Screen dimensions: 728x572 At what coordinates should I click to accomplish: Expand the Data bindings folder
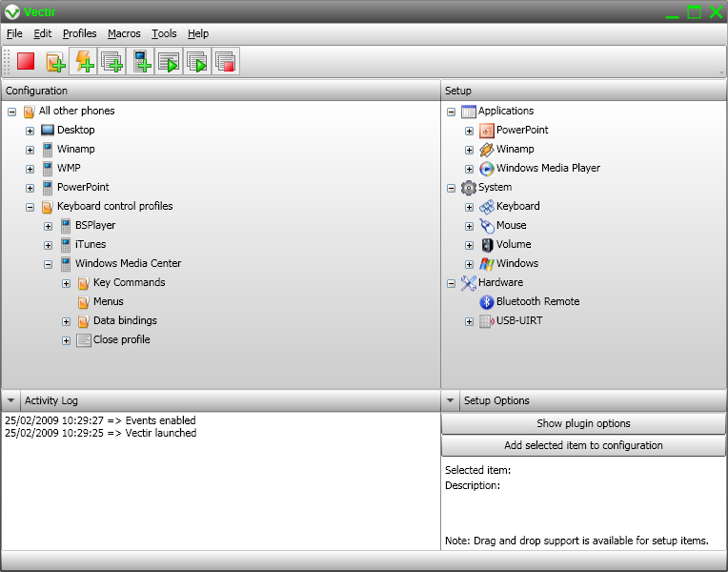coord(67,321)
